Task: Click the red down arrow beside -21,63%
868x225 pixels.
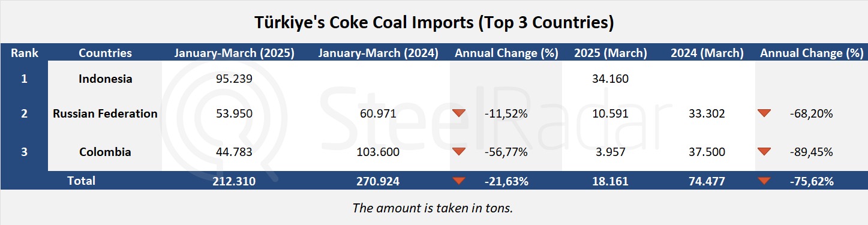Action: coord(459,181)
